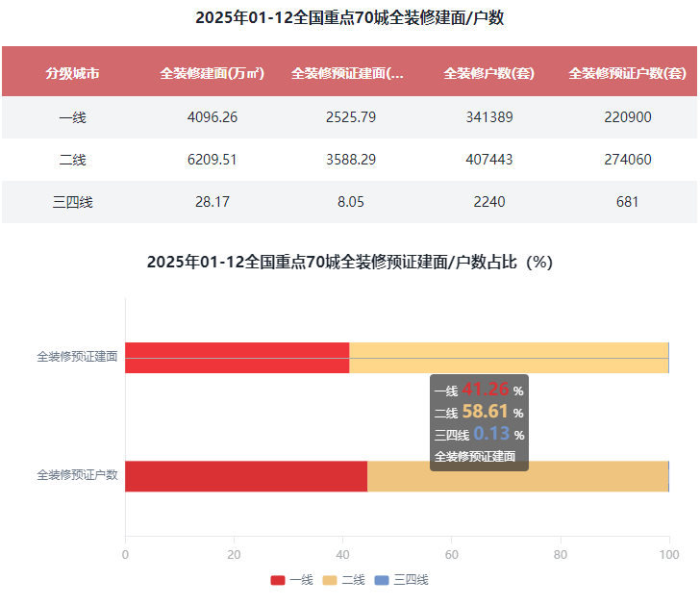Viewport: 700px width, 605px height.
Task: Click the 全装修预证户数 y-axis label
Action: point(77,475)
